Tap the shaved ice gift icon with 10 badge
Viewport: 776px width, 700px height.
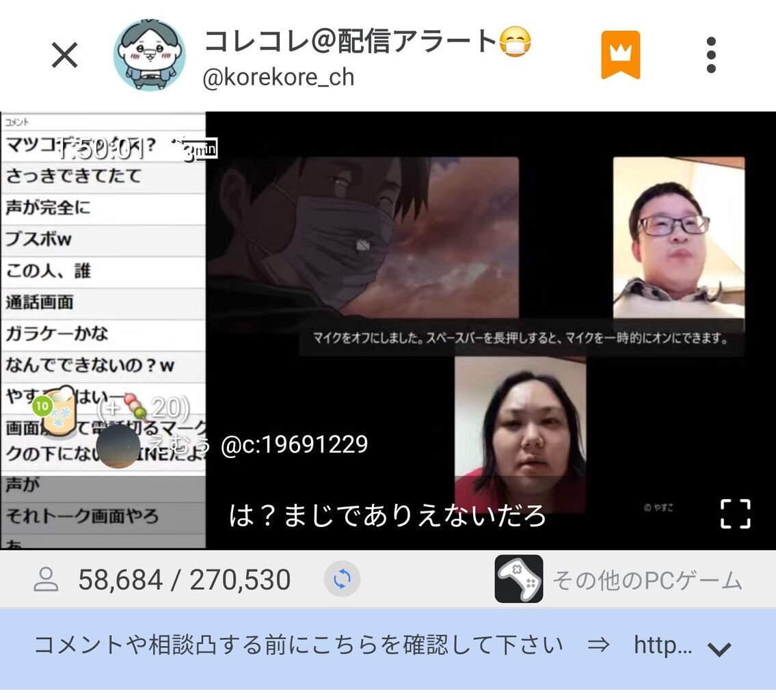[55, 412]
